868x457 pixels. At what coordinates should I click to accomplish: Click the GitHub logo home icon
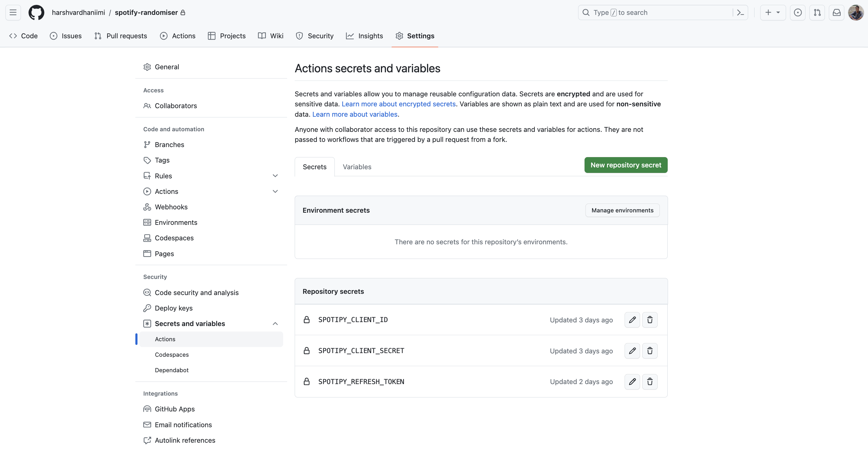point(36,12)
